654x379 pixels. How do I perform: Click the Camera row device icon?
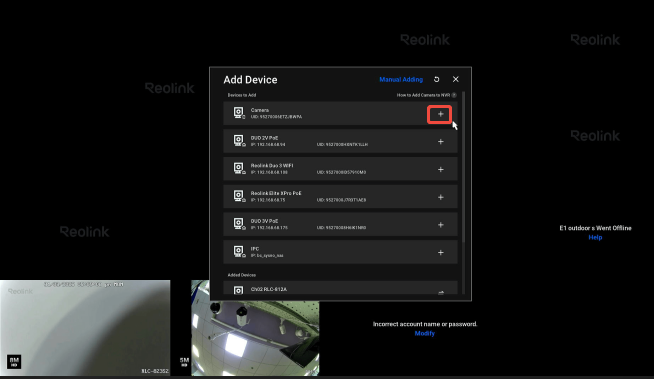click(x=239, y=113)
